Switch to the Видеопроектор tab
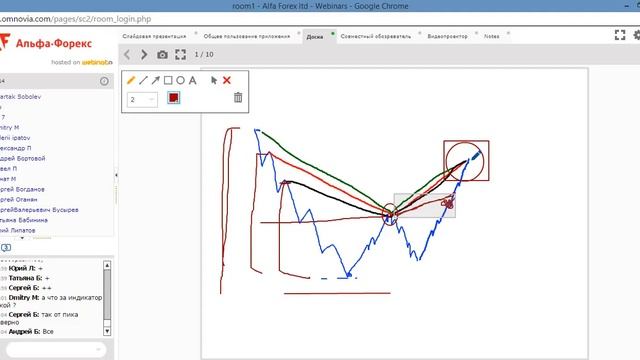Screen dimensions: 640x360 click(447, 36)
